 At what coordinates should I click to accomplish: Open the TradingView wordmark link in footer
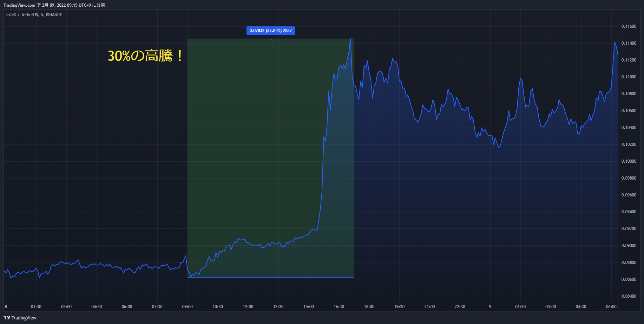(24, 318)
